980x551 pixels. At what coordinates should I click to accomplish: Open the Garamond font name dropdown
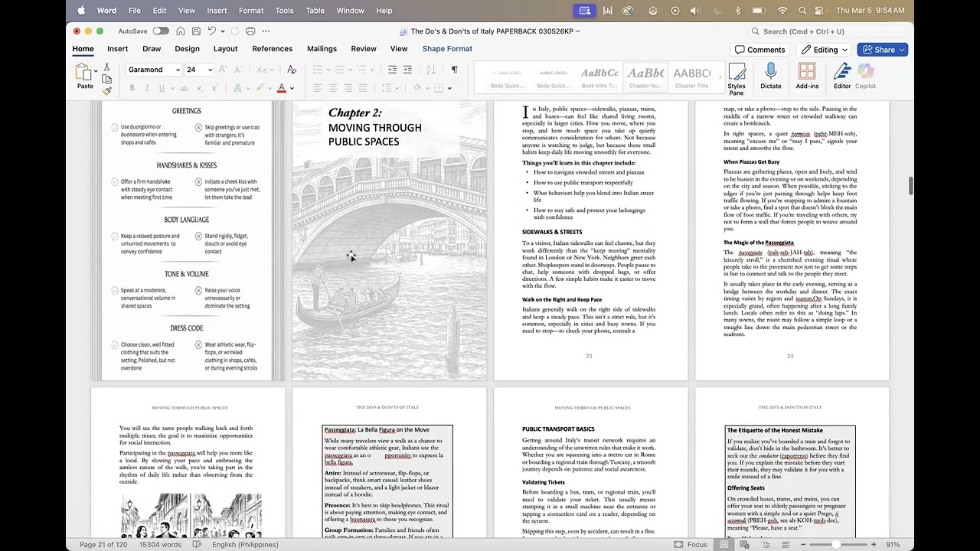pos(177,70)
